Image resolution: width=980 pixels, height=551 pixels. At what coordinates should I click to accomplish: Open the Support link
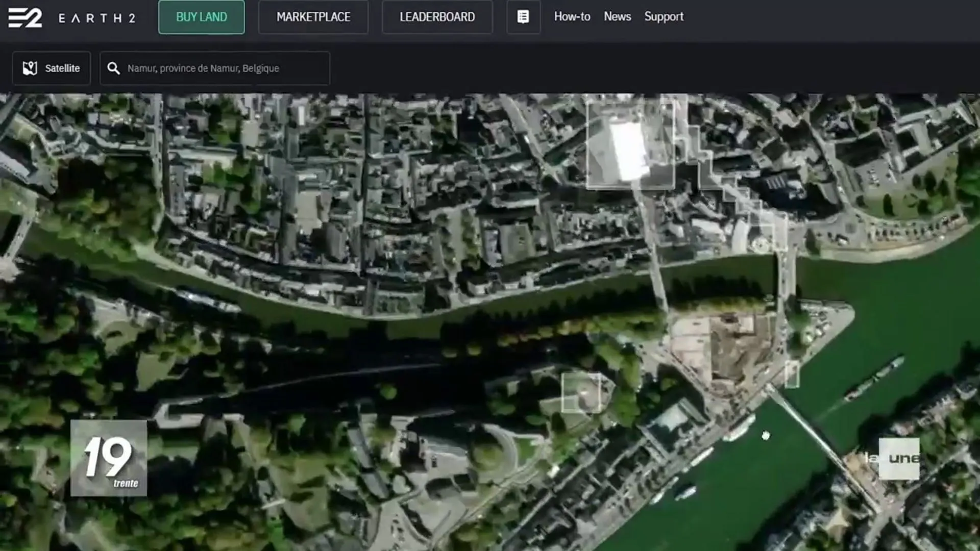tap(664, 17)
